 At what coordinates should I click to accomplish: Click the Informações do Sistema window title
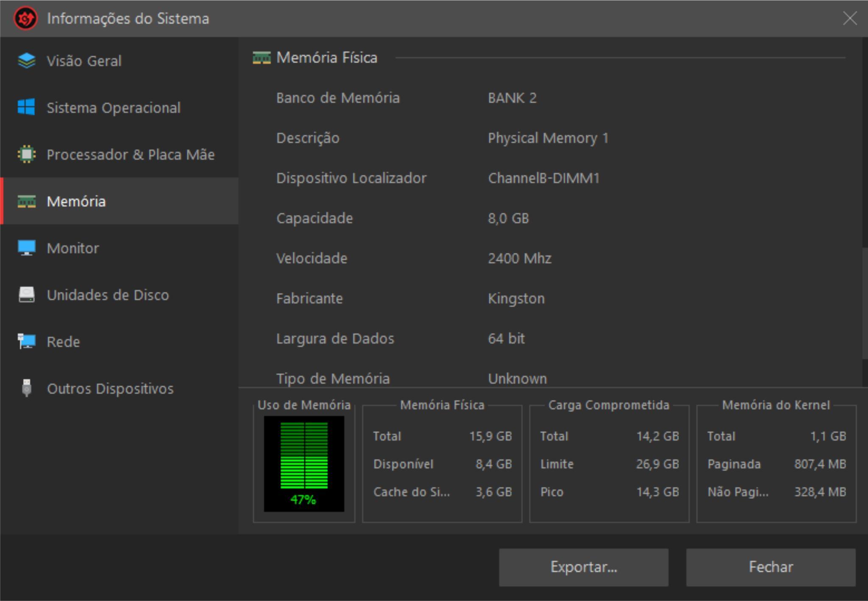(x=128, y=19)
